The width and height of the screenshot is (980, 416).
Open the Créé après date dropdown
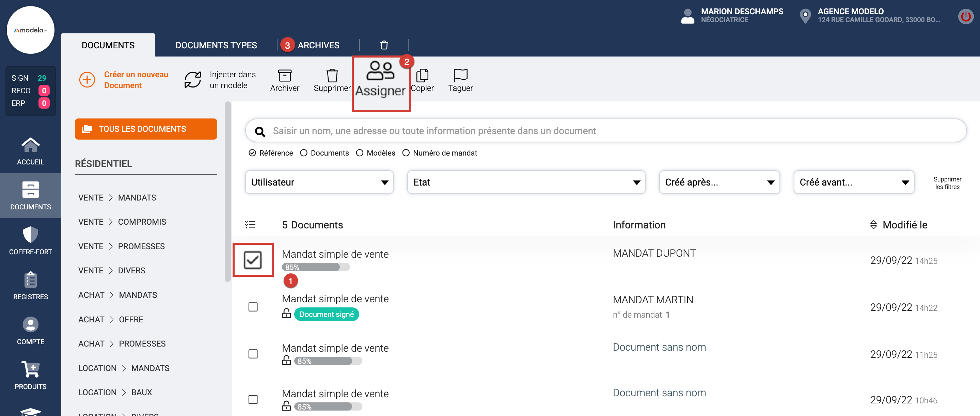pyautogui.click(x=719, y=182)
